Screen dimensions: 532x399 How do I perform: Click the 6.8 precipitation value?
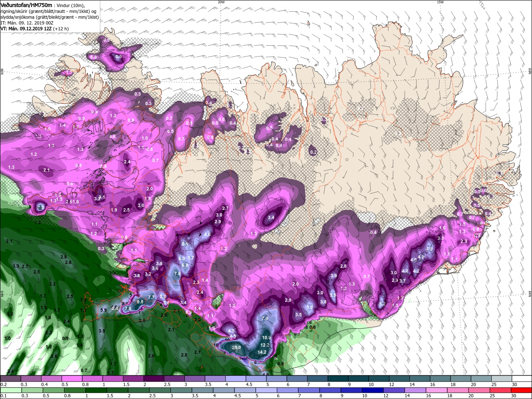(x=185, y=265)
